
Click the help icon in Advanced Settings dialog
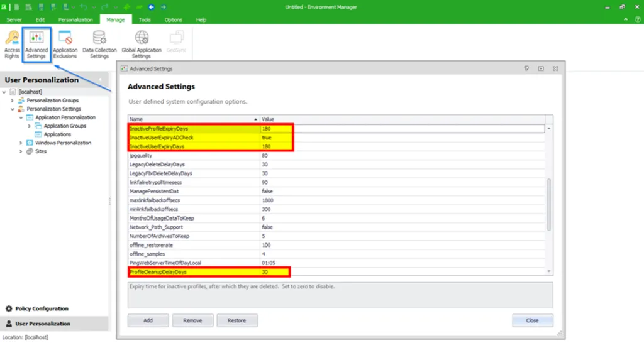(x=526, y=68)
